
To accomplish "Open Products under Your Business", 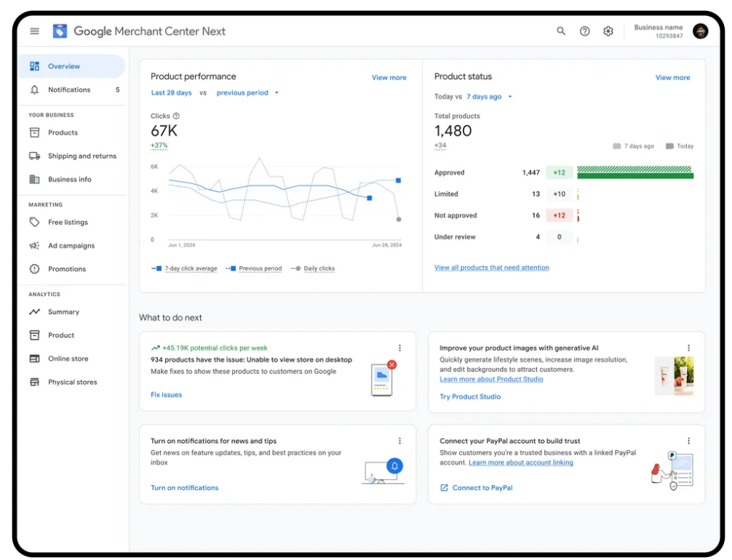I will pos(71,132).
